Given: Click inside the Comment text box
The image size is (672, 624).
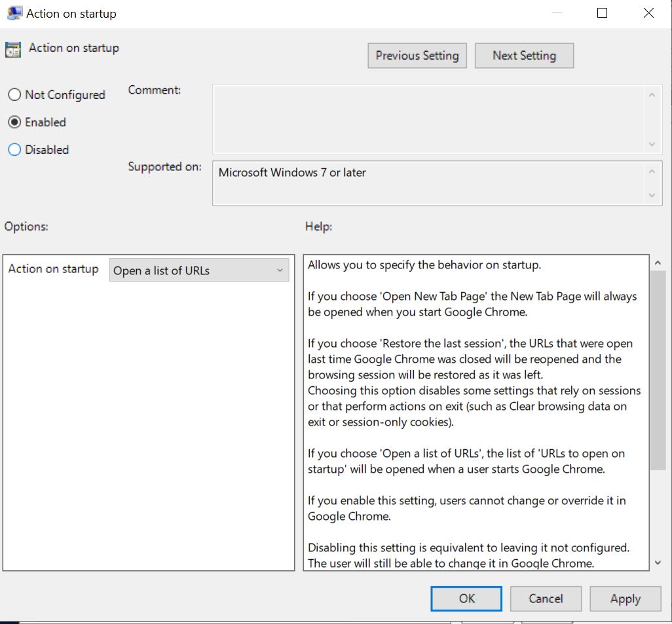Looking at the screenshot, I should point(429,119).
